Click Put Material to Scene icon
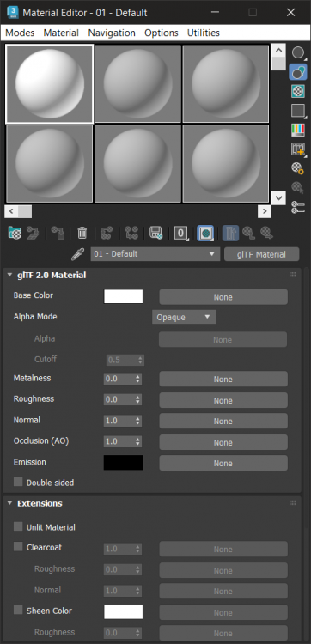This screenshot has width=311, height=644. coord(33,234)
